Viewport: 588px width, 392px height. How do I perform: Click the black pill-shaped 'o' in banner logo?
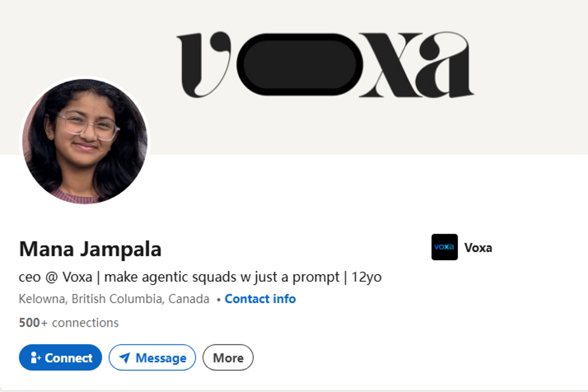(x=300, y=64)
